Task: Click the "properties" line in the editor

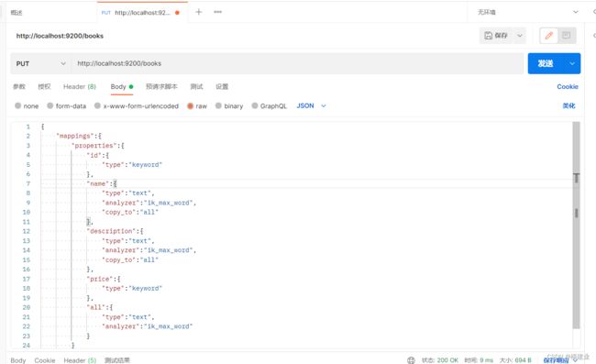Action: (x=98, y=146)
